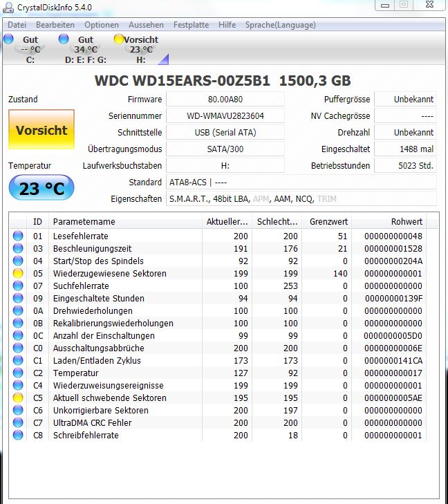Image resolution: width=448 pixels, height=504 pixels.
Task: Click the Drehzahl field Unbekannt
Action: [x=406, y=132]
